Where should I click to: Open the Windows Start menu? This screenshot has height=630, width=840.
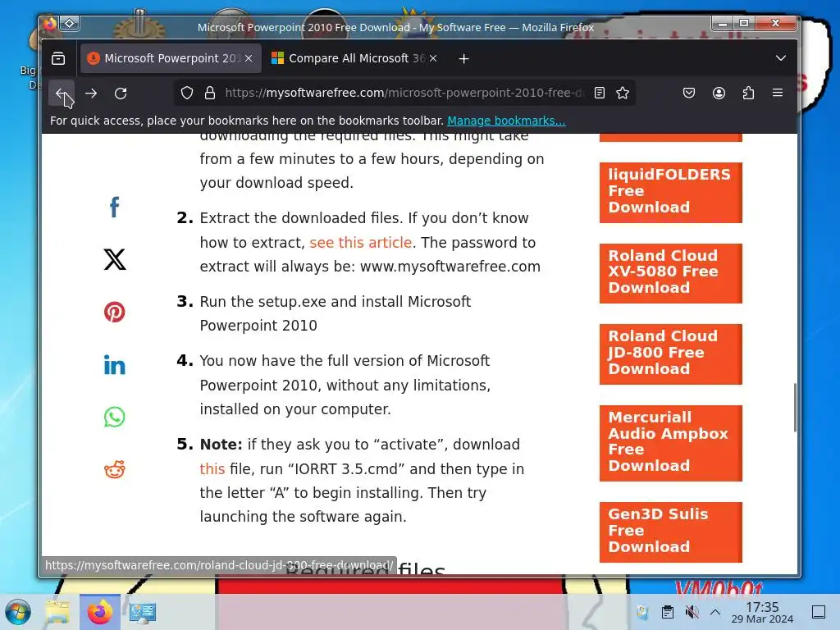point(18,612)
